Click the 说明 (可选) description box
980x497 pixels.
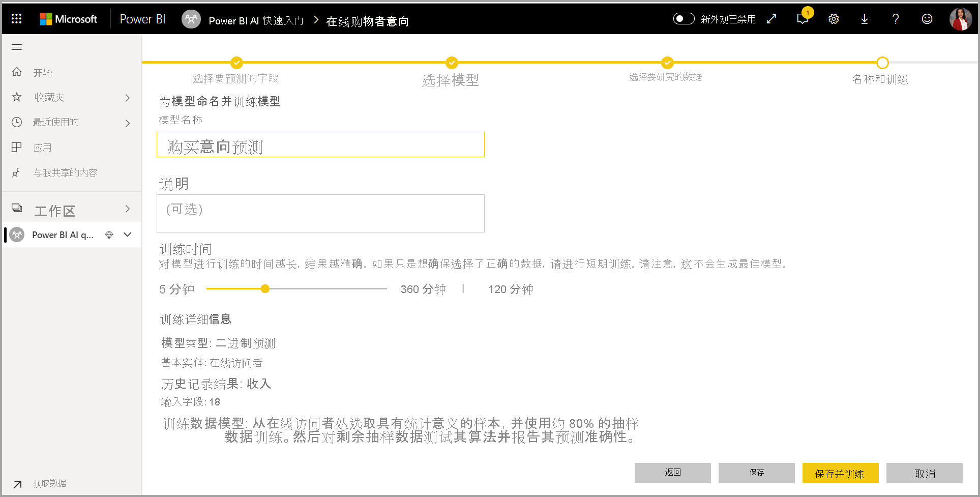point(320,213)
